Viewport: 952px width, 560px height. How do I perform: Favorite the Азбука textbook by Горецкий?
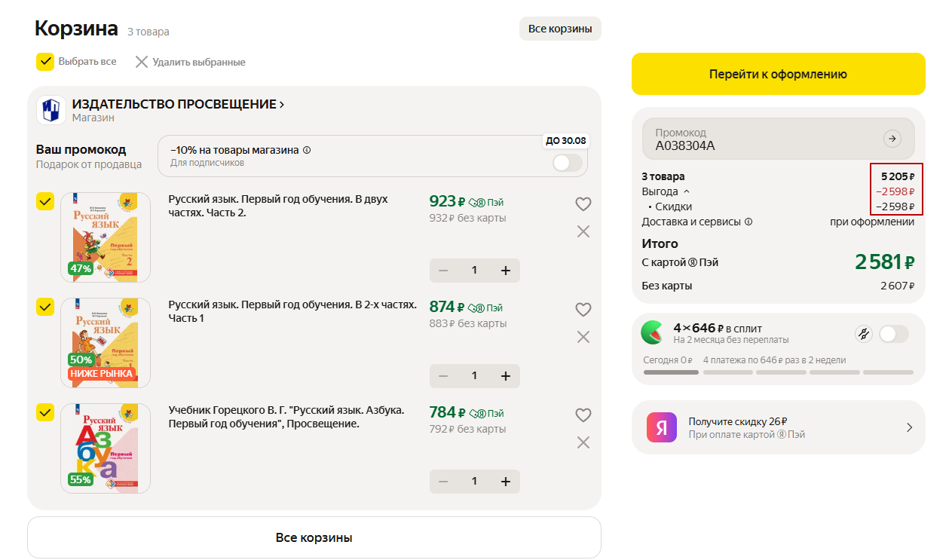[583, 415]
